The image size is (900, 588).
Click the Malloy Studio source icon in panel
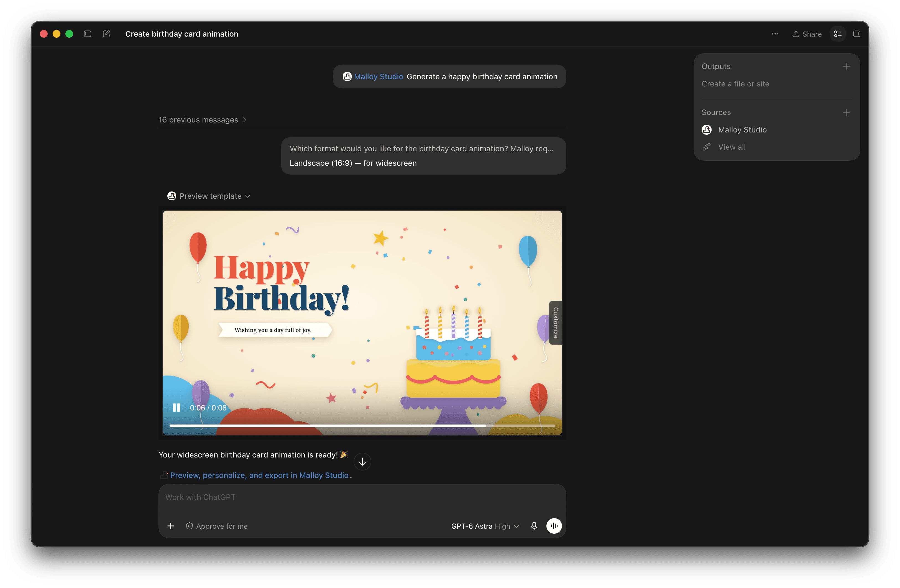tap(706, 130)
